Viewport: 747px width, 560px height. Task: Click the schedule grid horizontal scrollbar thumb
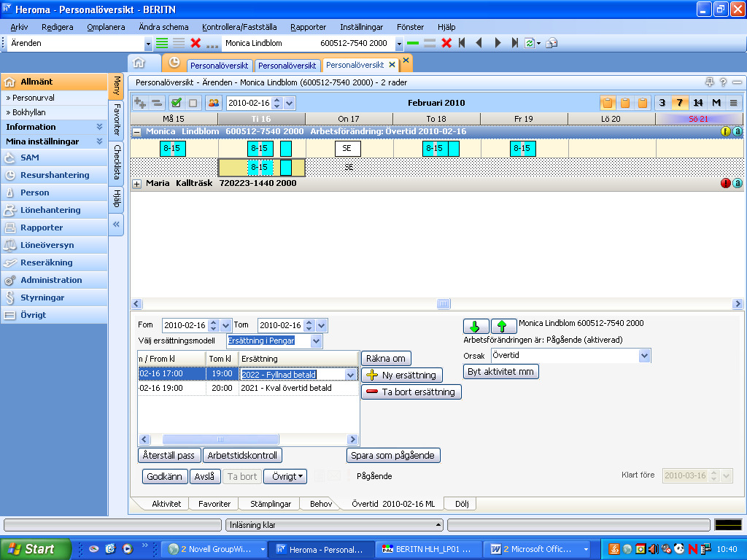click(x=443, y=304)
